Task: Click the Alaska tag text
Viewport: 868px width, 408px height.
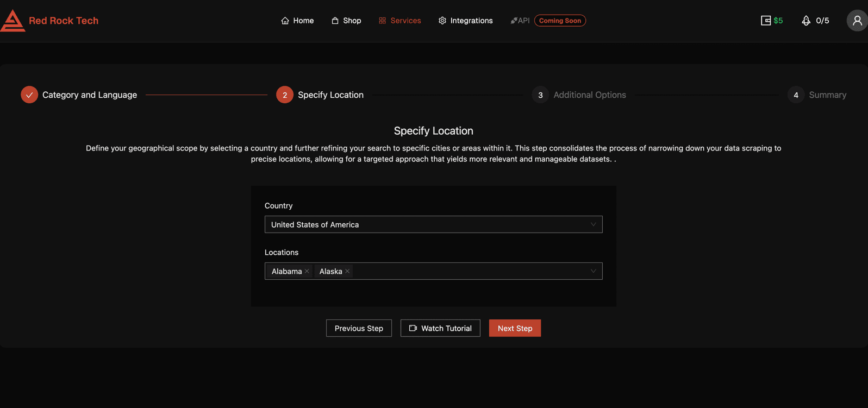Action: (330, 271)
